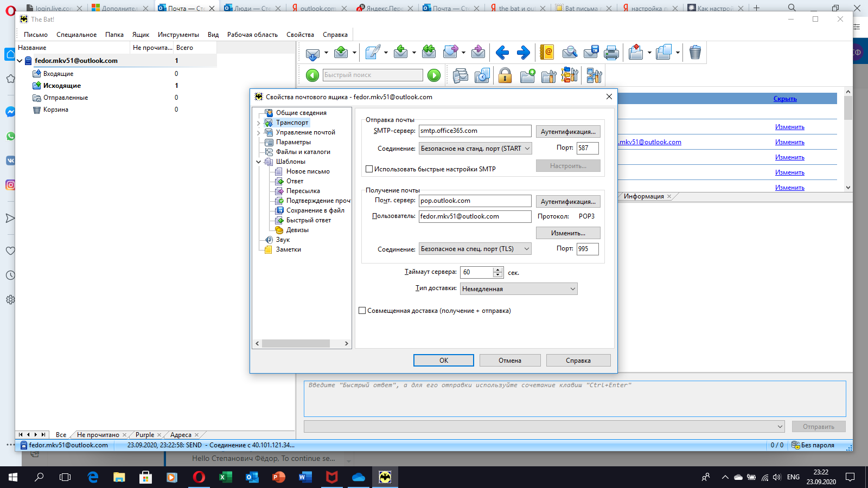Switch to Не прочитано tab
This screenshot has width=868, height=488.
(98, 435)
